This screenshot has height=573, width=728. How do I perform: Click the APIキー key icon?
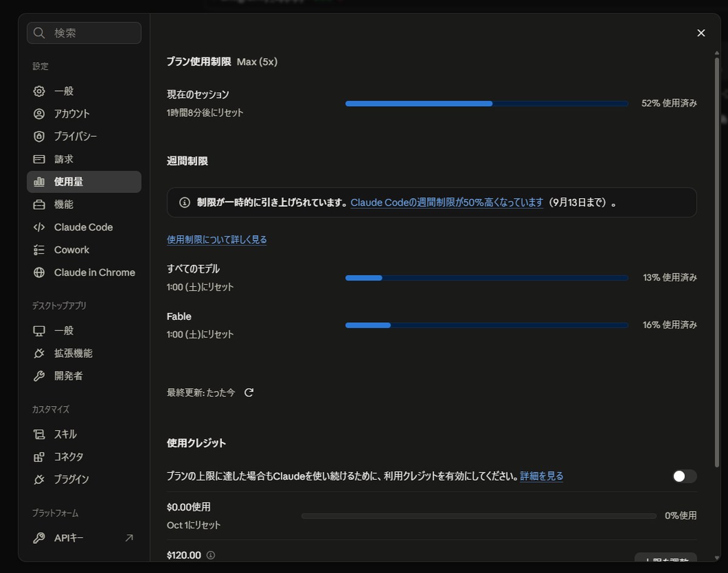(39, 538)
